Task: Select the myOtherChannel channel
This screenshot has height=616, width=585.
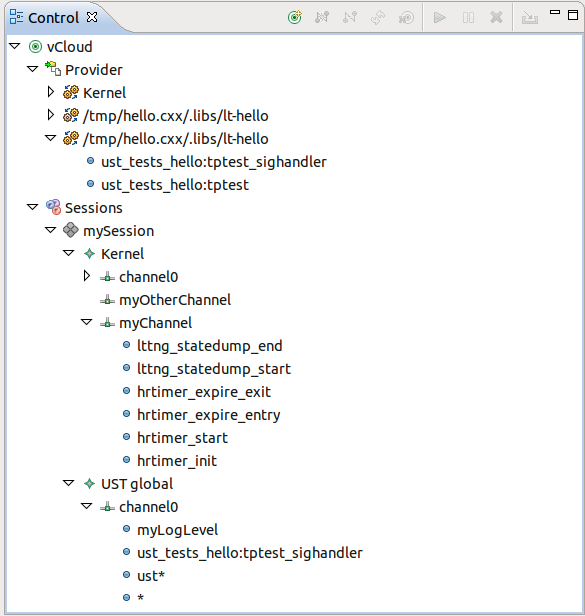Action: click(x=175, y=300)
